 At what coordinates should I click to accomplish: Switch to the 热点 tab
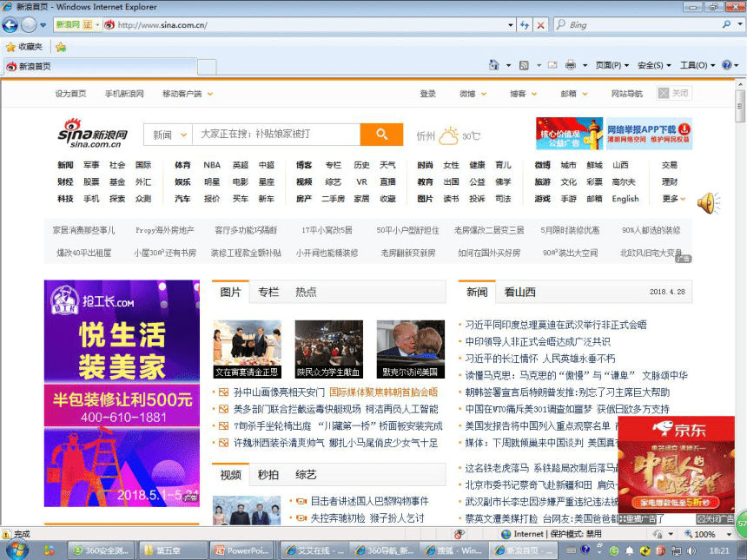click(306, 292)
